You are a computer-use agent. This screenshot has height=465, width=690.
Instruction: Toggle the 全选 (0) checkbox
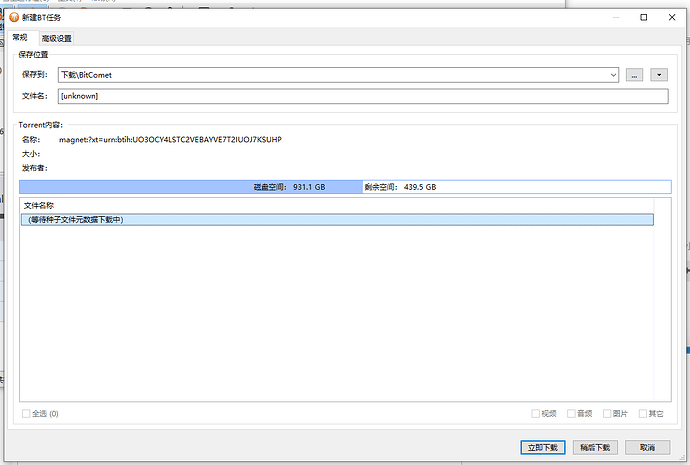pyautogui.click(x=26, y=414)
